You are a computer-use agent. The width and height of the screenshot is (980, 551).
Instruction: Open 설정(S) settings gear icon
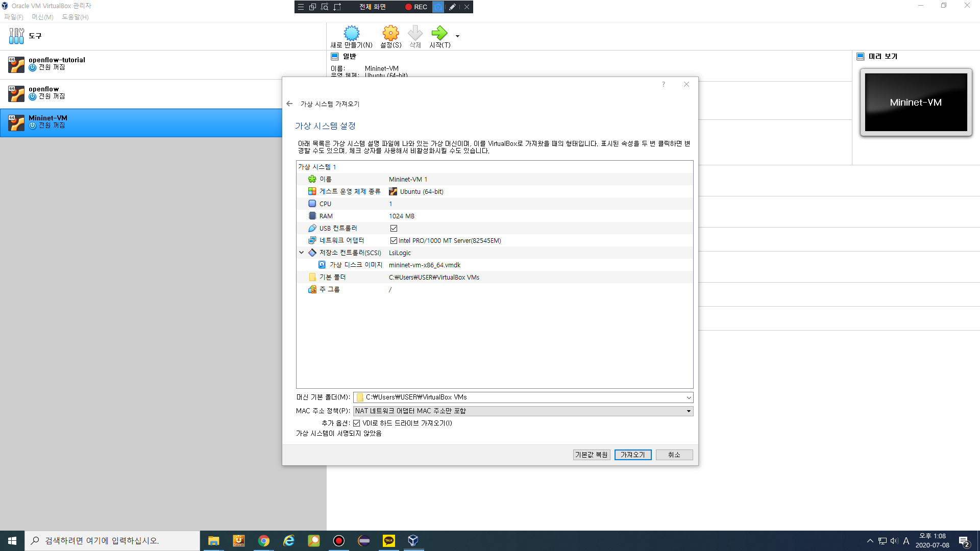tap(390, 33)
